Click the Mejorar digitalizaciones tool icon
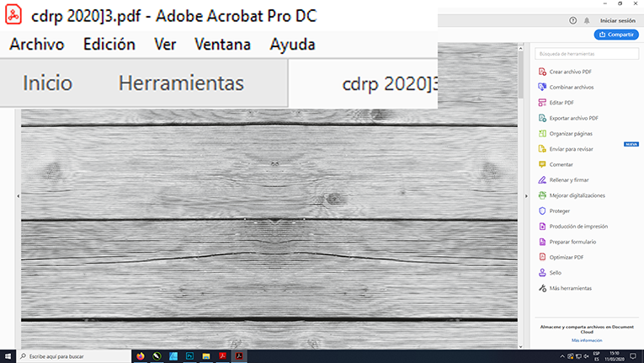The width and height of the screenshot is (644, 363). tap(542, 195)
